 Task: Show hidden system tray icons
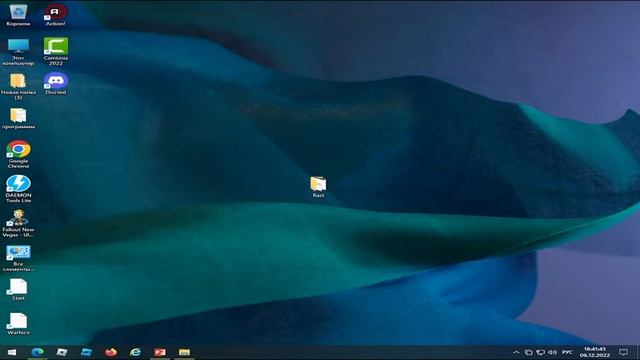(x=516, y=352)
